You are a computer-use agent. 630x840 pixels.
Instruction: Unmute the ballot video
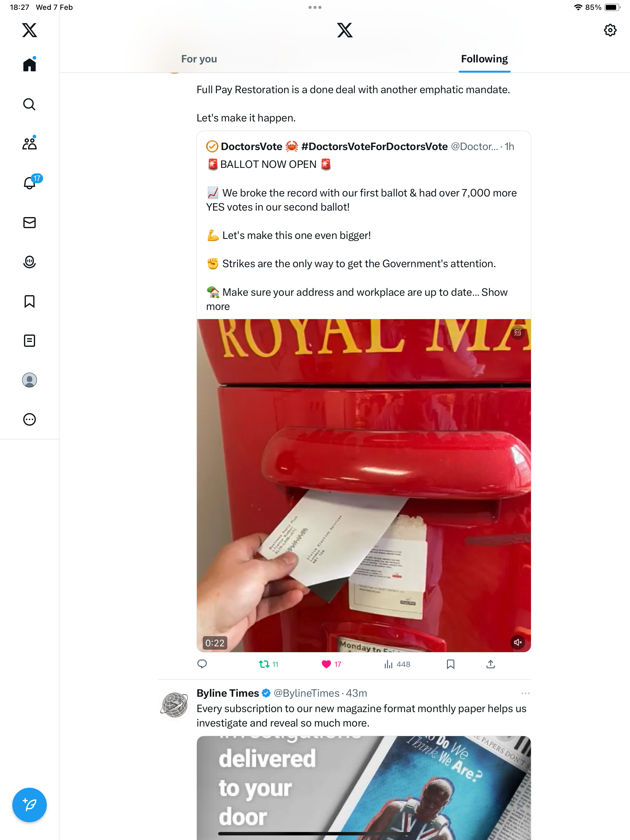[x=517, y=642]
